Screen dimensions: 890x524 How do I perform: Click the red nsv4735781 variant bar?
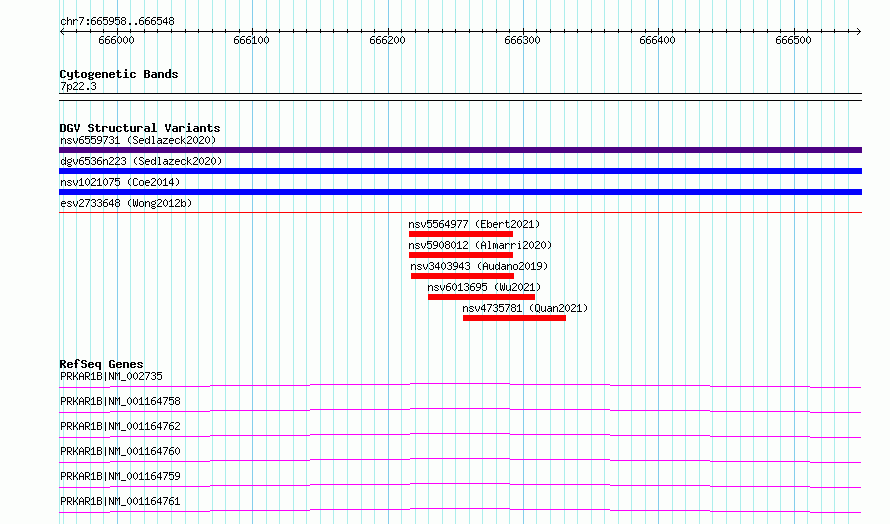pos(514,318)
